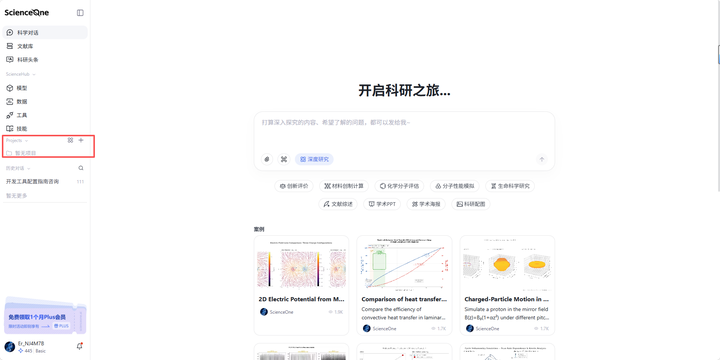This screenshot has height=360, width=720.
Task: Collapse the sidebar using the panel icon
Action: (x=80, y=13)
